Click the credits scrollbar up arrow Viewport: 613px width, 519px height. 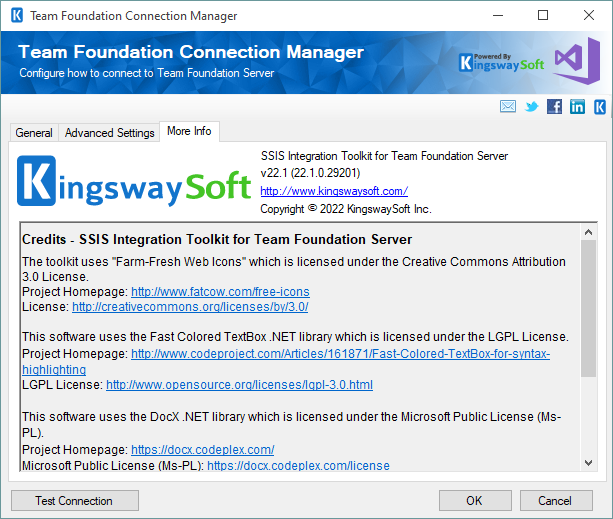[x=588, y=232]
